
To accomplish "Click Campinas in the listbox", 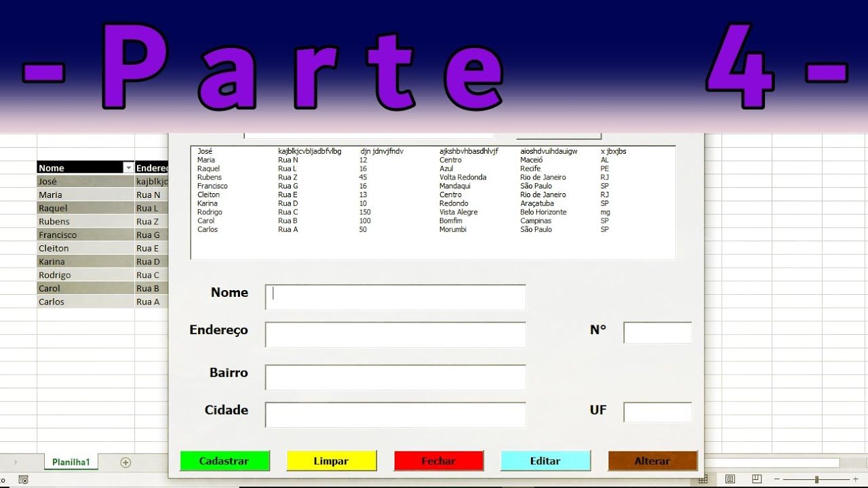I will [x=536, y=221].
